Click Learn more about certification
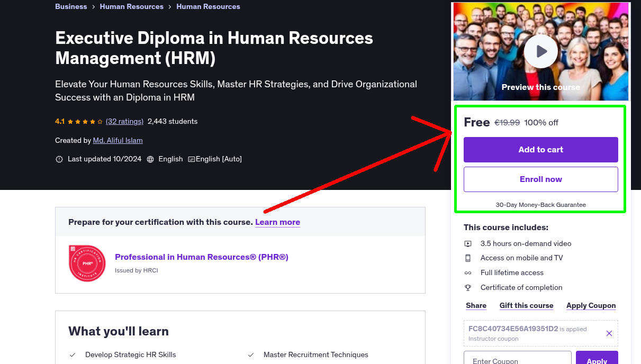 point(277,222)
